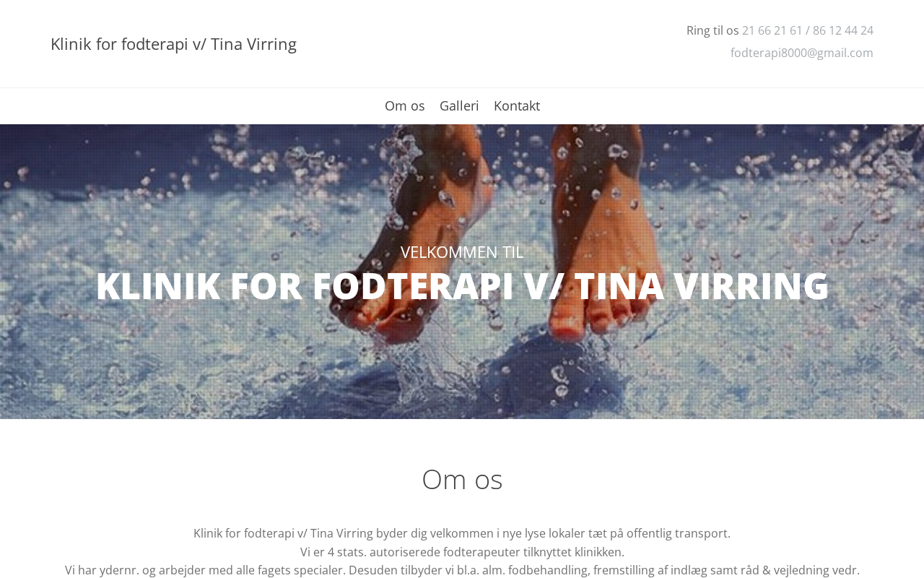The width and height of the screenshot is (924, 578).
Task: Click the site title Klinik for fodterapi v/ Tina Virring
Action: (x=173, y=44)
